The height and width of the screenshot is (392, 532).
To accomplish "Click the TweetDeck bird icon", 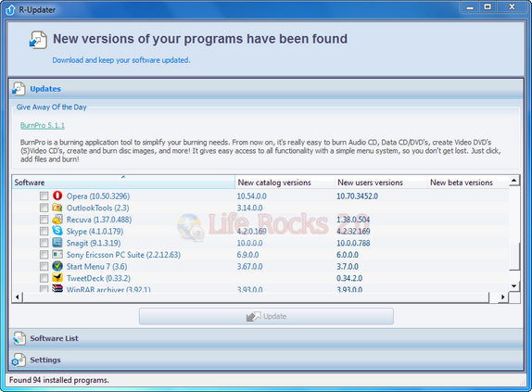I will coord(57,278).
